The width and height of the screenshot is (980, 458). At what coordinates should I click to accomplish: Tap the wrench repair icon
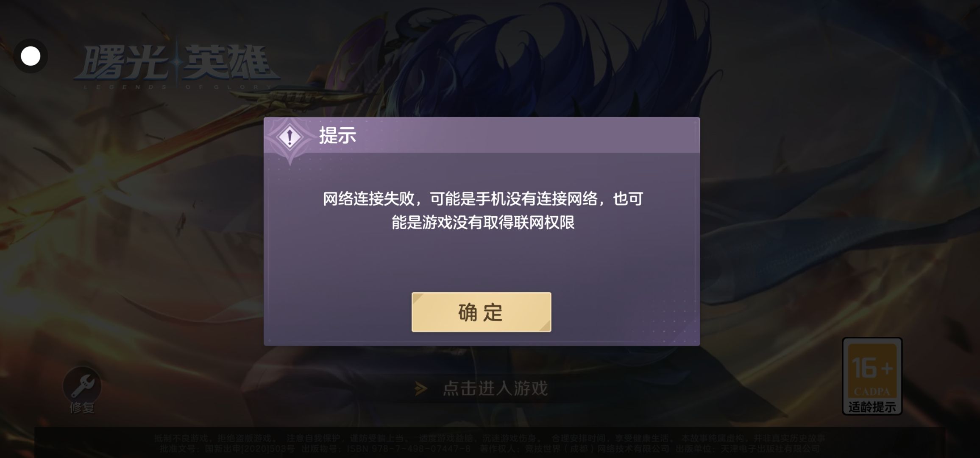click(x=82, y=385)
